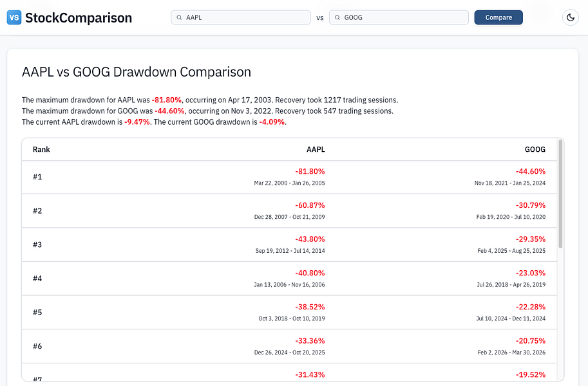Click the rank #5 cell
The height and width of the screenshot is (386, 588).
[x=37, y=313]
